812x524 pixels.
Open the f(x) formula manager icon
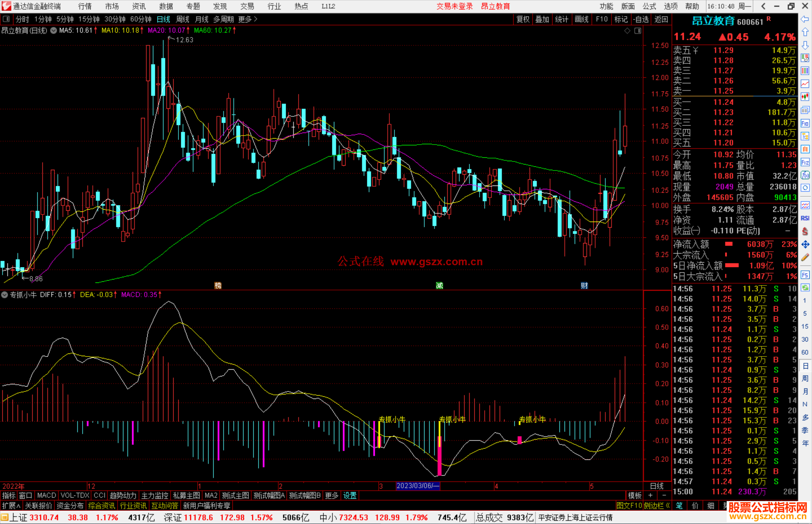click(x=805, y=175)
